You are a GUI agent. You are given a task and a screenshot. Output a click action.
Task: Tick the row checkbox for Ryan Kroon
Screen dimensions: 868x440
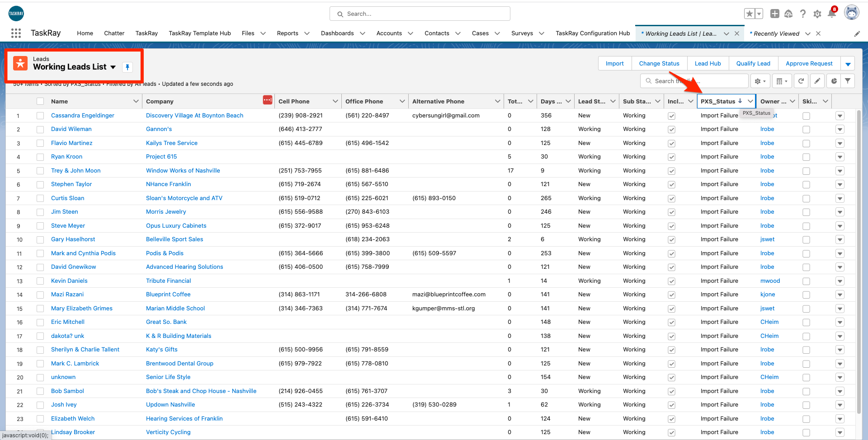(40, 157)
